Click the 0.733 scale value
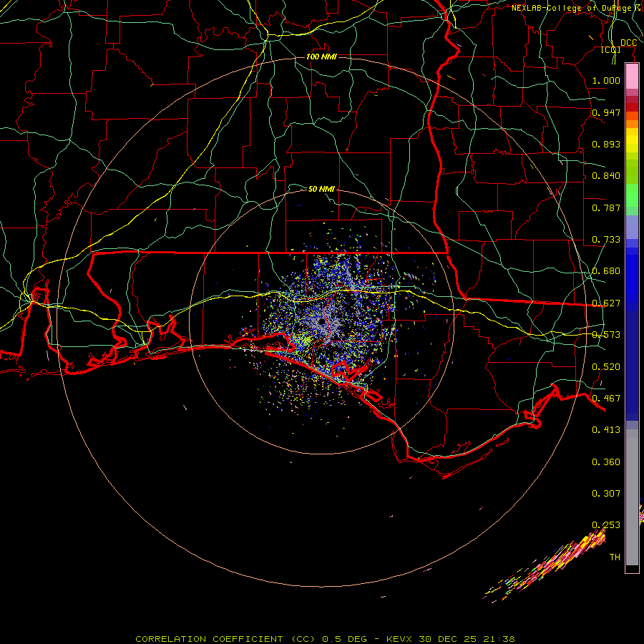The width and height of the screenshot is (644, 644). click(x=606, y=240)
